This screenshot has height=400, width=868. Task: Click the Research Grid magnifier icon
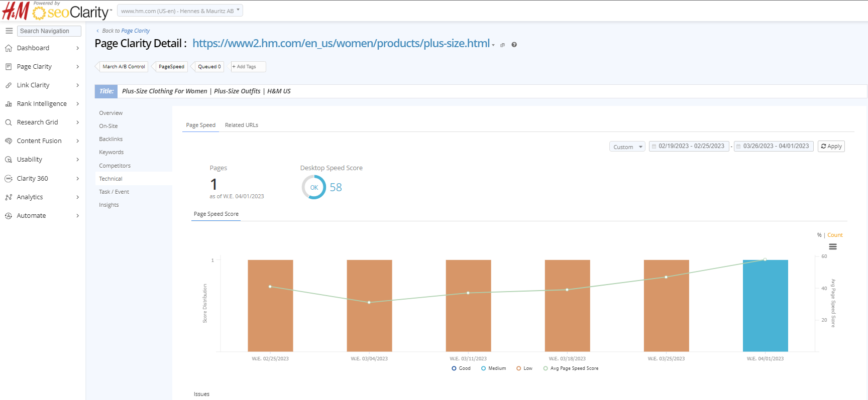point(9,122)
